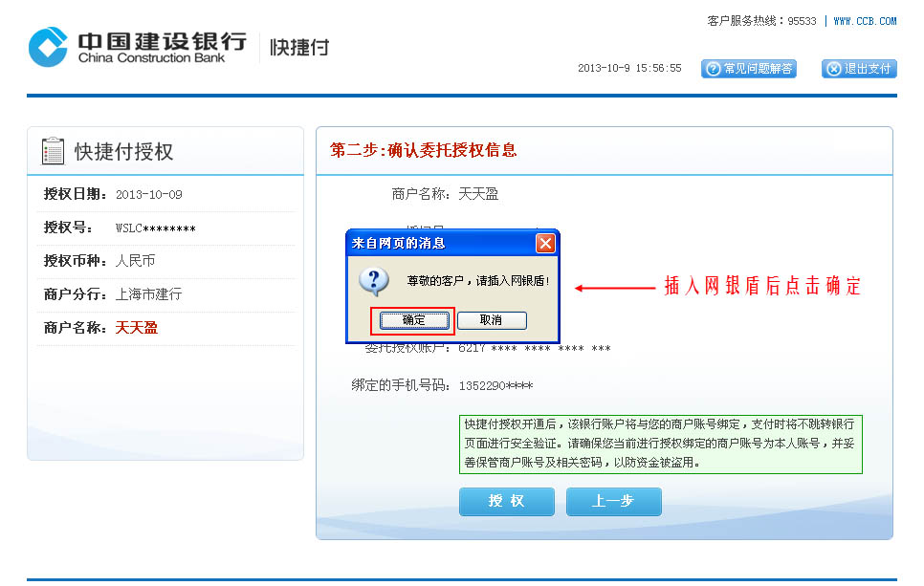The height and width of the screenshot is (586, 924).
Task: Click the authorization date 2013-10-09
Action: tap(149, 194)
